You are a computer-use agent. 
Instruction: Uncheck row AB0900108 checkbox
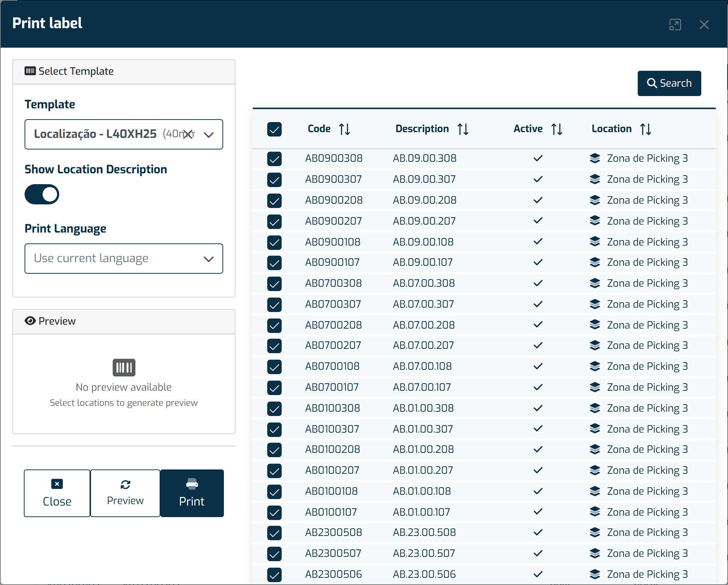pyautogui.click(x=274, y=243)
